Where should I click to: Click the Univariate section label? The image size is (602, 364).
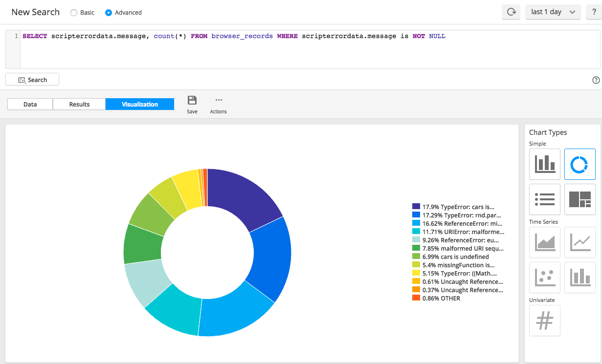click(x=542, y=300)
